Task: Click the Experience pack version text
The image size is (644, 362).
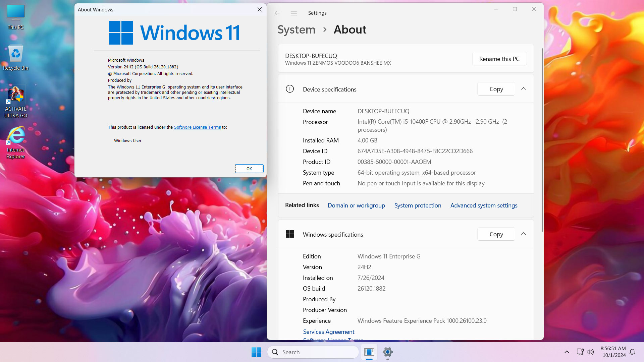Action: coord(422,321)
